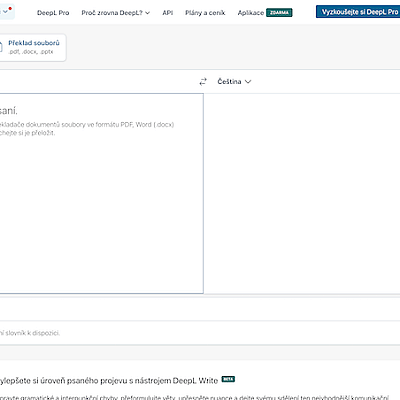Click the empty translation output panel
The height and width of the screenshot is (400, 400).
click(x=302, y=193)
